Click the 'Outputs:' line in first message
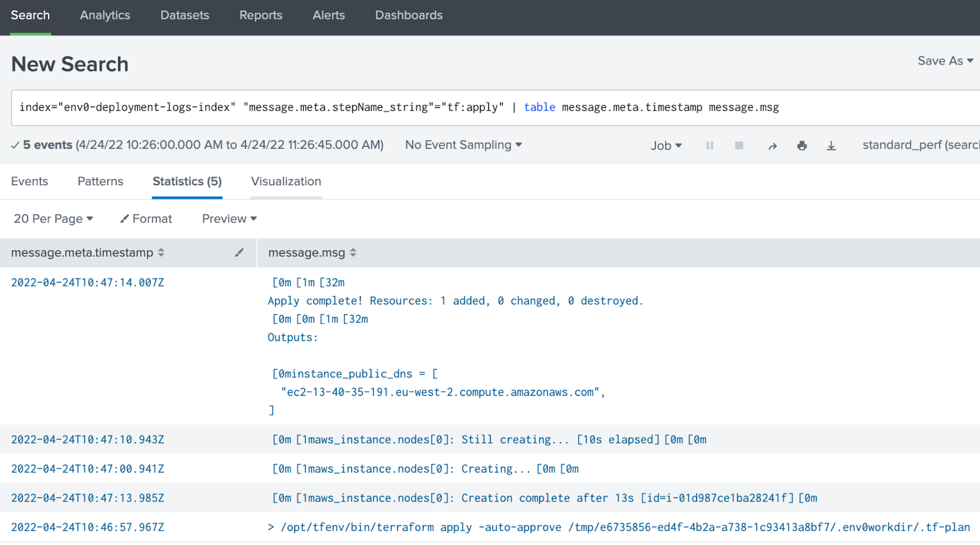This screenshot has height=545, width=980. click(293, 337)
